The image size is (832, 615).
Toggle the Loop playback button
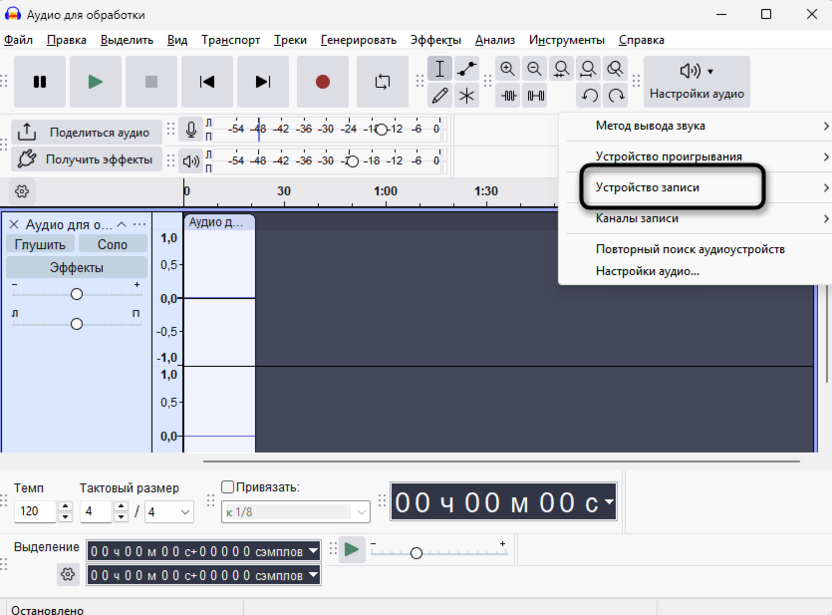click(383, 82)
